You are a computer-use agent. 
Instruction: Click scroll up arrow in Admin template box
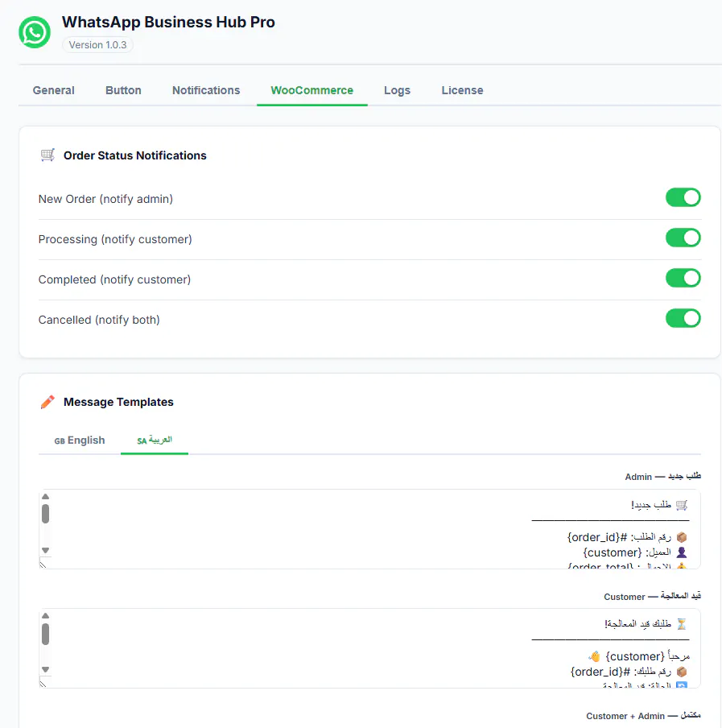[x=45, y=496]
